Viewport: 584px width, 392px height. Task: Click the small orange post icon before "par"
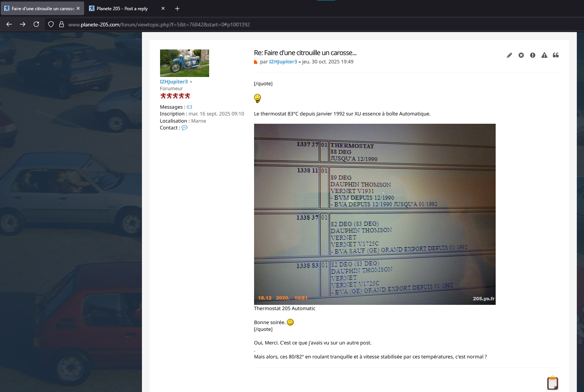click(256, 62)
